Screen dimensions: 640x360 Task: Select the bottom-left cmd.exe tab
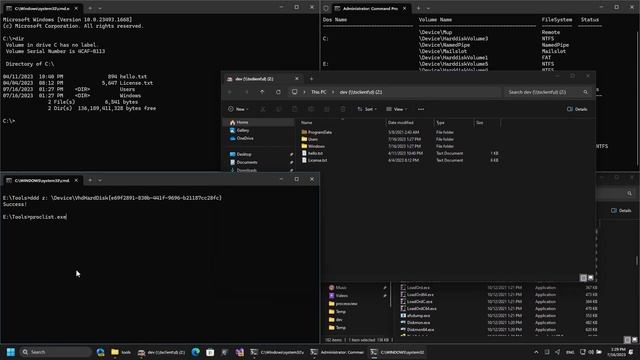[42, 180]
